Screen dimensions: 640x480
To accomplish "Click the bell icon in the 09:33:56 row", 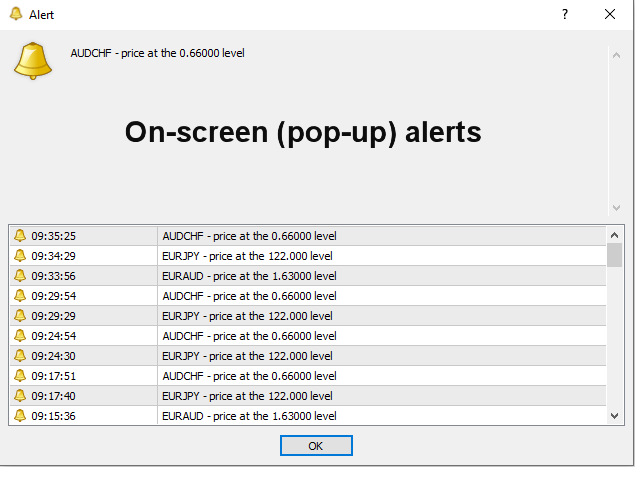I will pyautogui.click(x=20, y=276).
